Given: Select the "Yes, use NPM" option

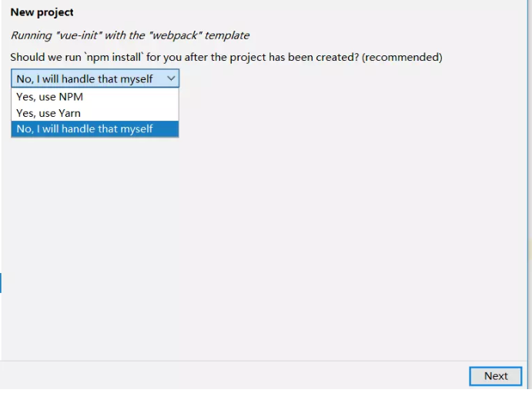Looking at the screenshot, I should (x=50, y=97).
